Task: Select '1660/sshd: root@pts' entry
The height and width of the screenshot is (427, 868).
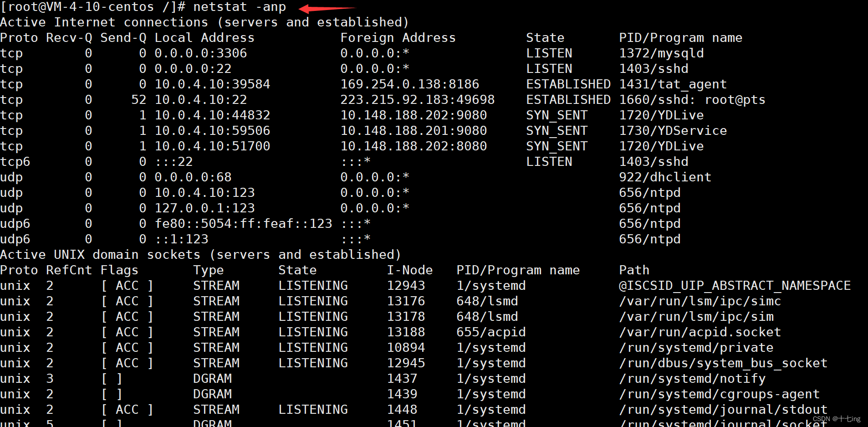Action: point(692,100)
